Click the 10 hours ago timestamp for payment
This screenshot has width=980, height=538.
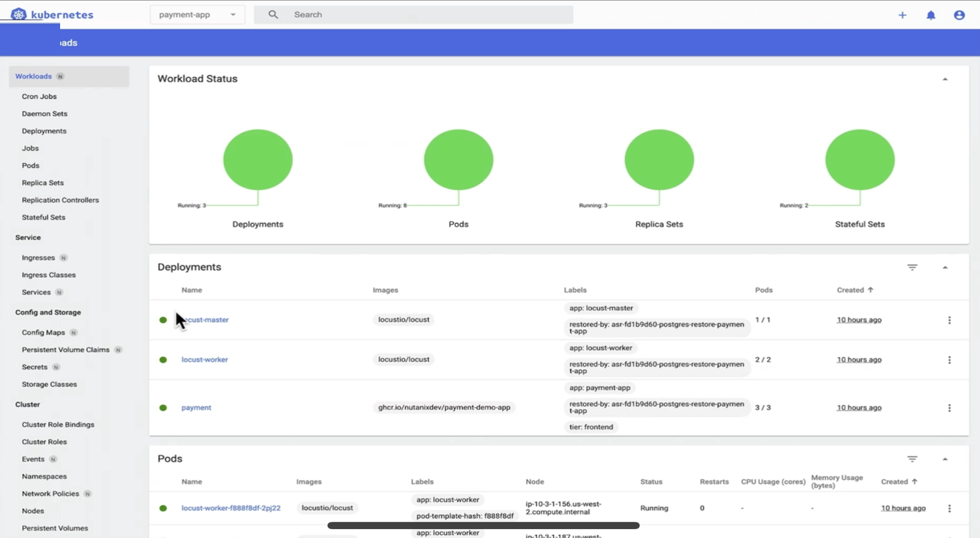pos(859,408)
